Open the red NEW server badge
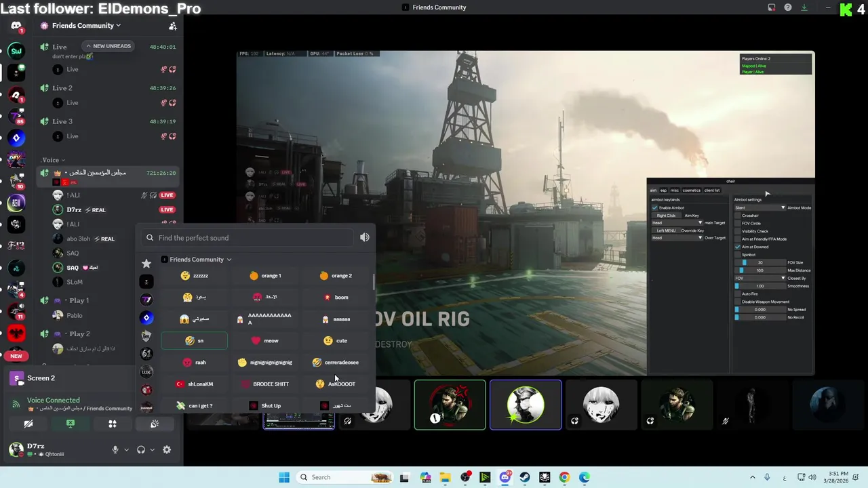The width and height of the screenshot is (868, 488). click(x=16, y=356)
